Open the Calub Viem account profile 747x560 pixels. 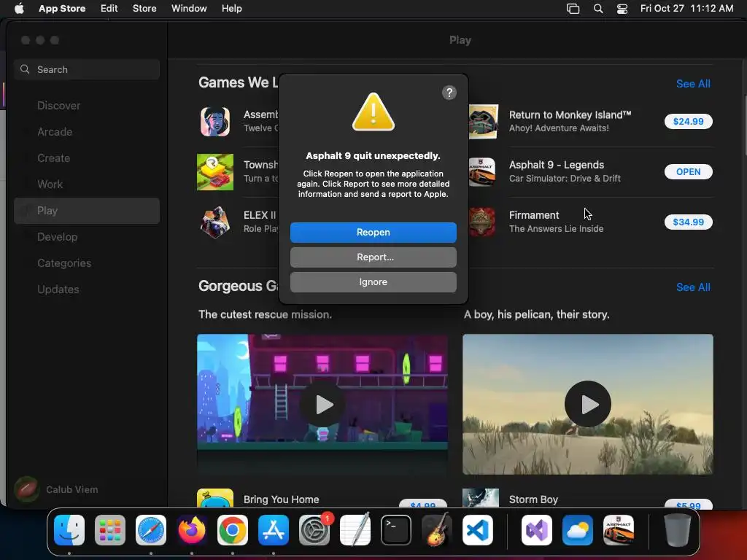click(x=56, y=489)
